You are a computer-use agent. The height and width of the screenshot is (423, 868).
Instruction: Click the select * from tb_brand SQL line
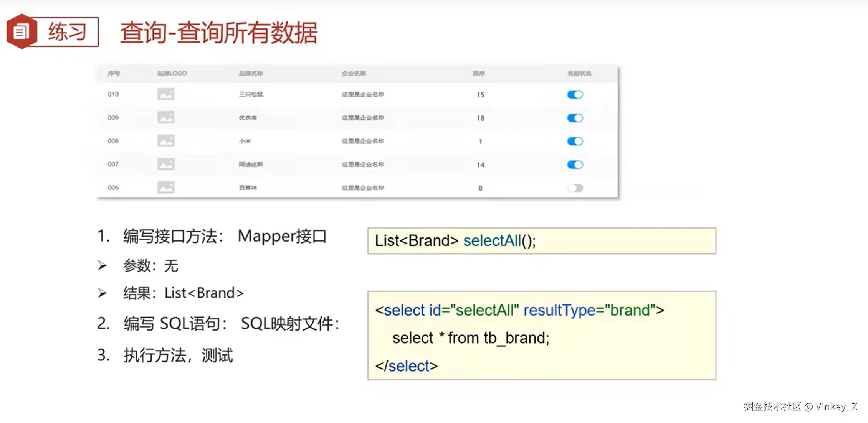pyautogui.click(x=471, y=338)
